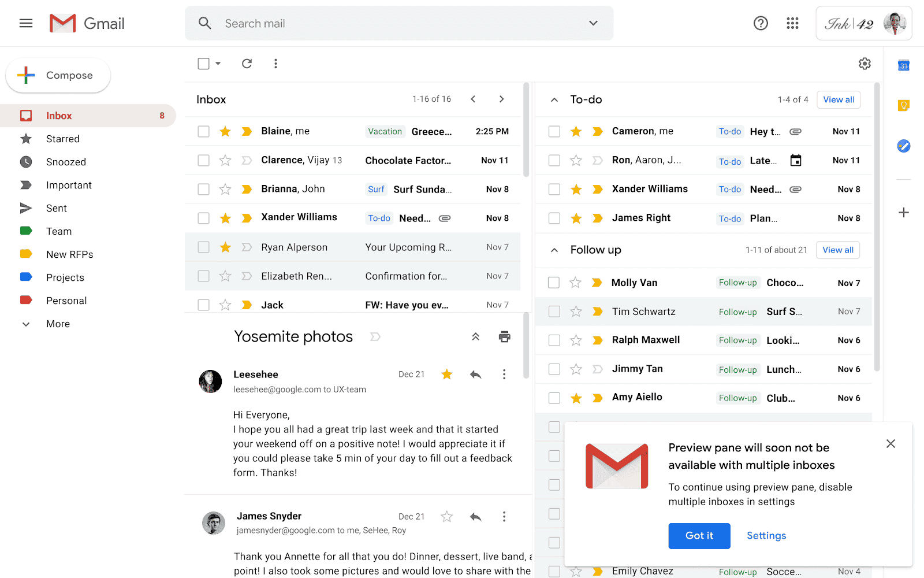Refresh the inbox

(x=247, y=64)
